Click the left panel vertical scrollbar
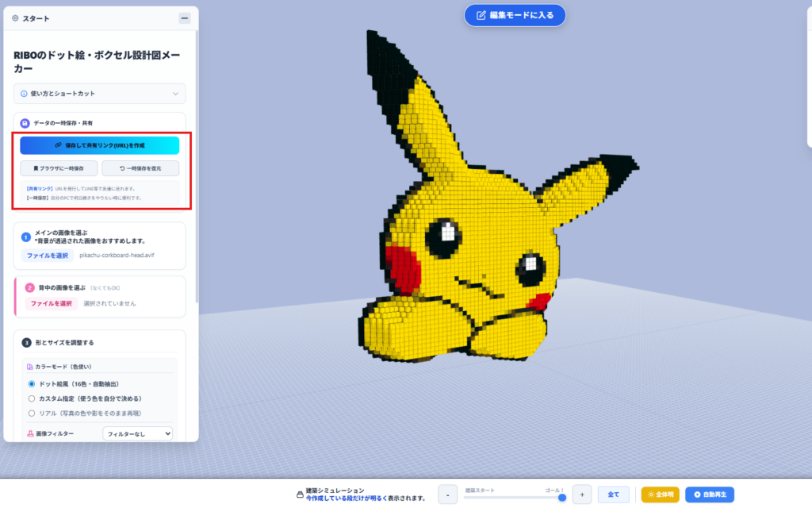812x508 pixels. click(197, 166)
